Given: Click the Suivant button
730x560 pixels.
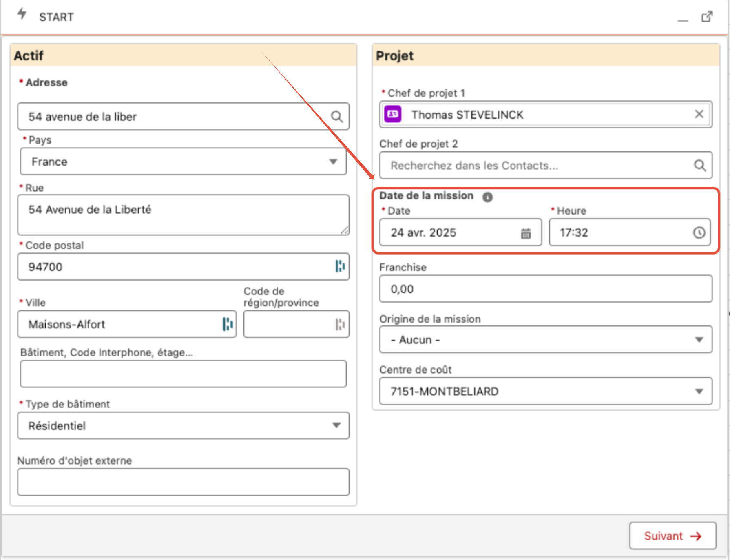Looking at the screenshot, I should click(672, 536).
